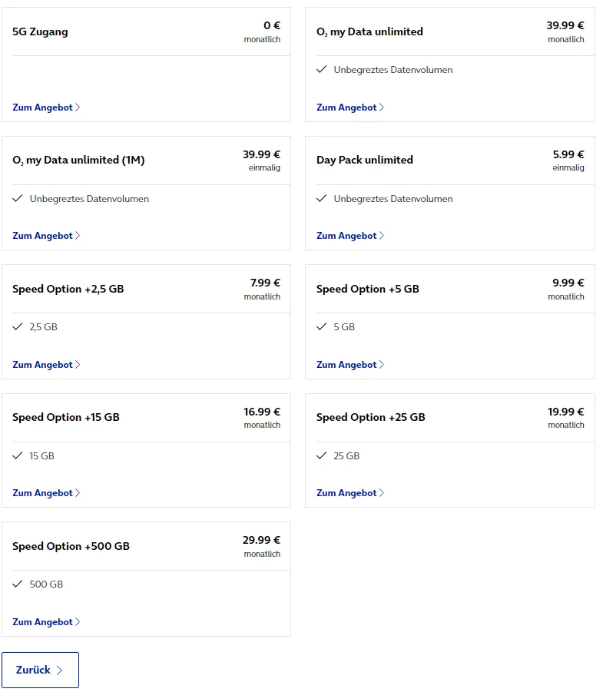Image resolution: width=616 pixels, height=692 pixels.
Task: Open the Speed Option +2,5 GB offer link
Action: [46, 365]
